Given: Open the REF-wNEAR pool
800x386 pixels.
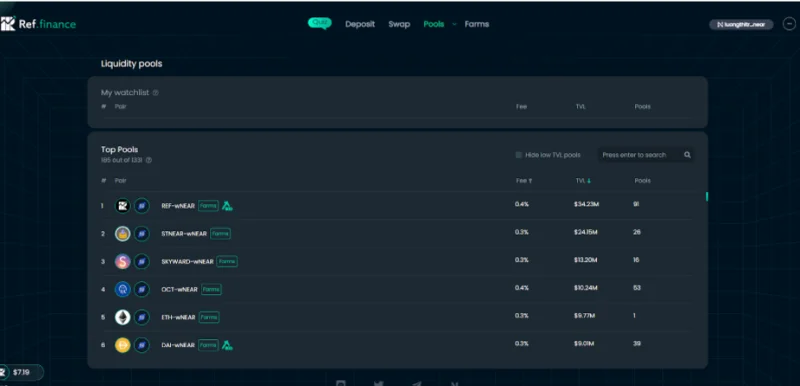Looking at the screenshot, I should (178, 206).
